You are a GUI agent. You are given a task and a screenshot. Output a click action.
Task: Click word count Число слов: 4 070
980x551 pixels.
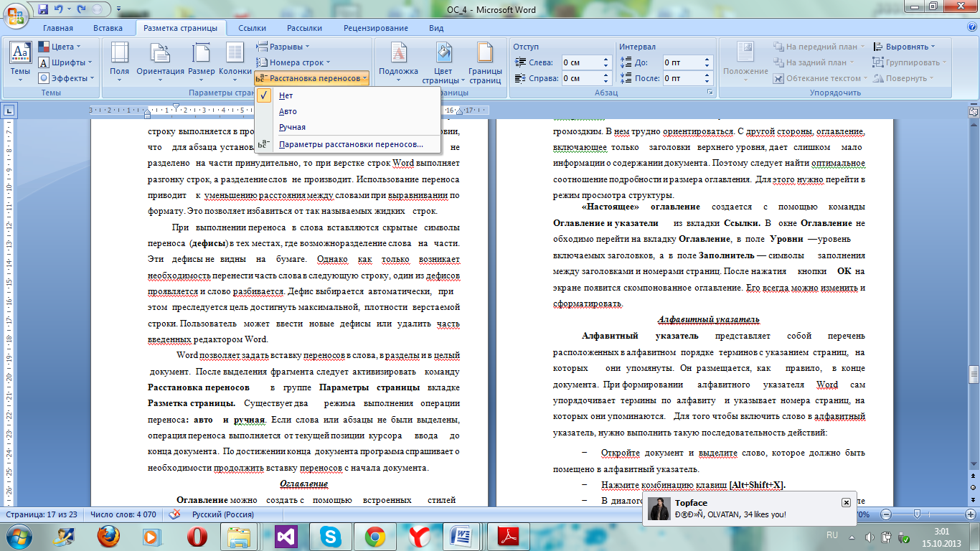click(123, 514)
